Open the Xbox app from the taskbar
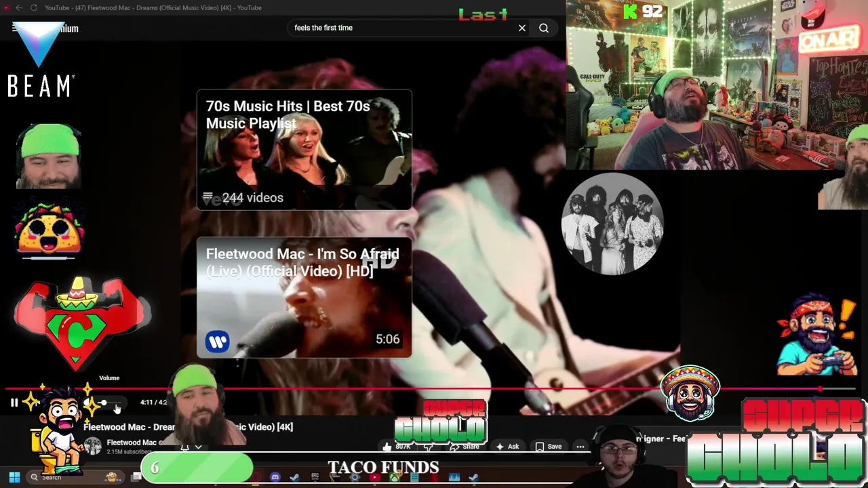This screenshot has width=868, height=488. point(395,477)
